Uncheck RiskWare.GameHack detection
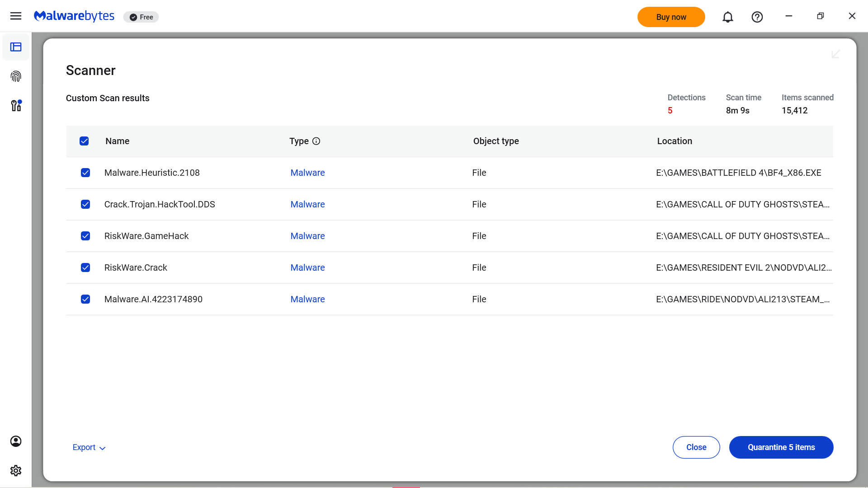This screenshot has width=868, height=488. click(85, 236)
